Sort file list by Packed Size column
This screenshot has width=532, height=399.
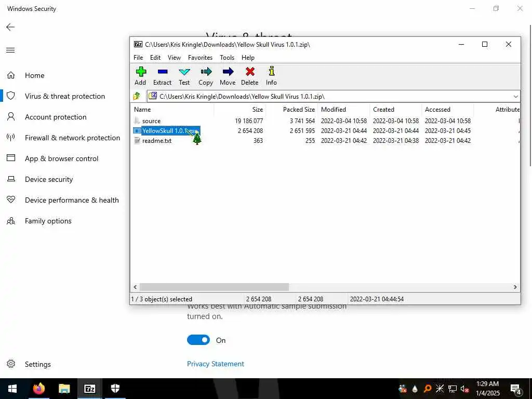coord(292,110)
